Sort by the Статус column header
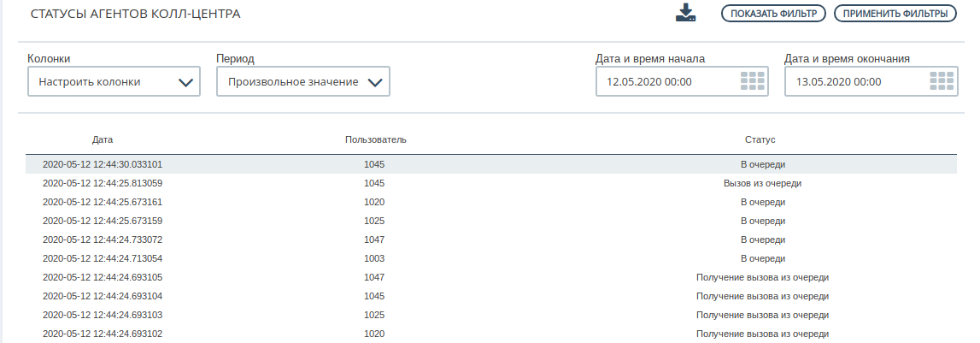Screen dimensions: 980x343 pos(760,139)
